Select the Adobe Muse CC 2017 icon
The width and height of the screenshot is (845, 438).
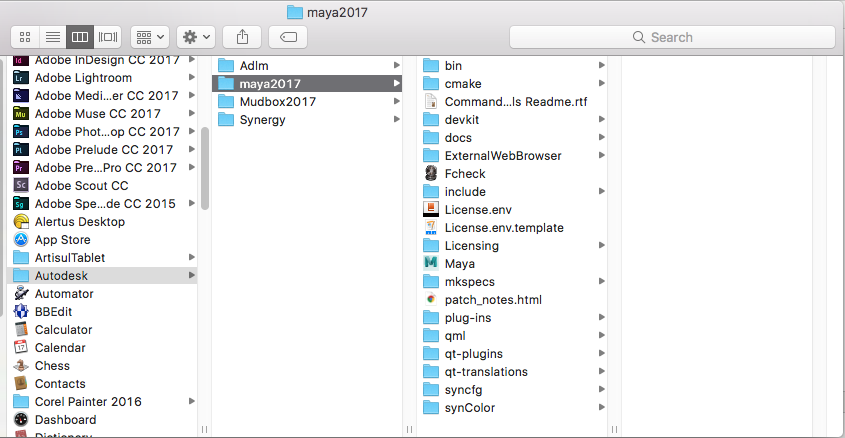[20, 114]
